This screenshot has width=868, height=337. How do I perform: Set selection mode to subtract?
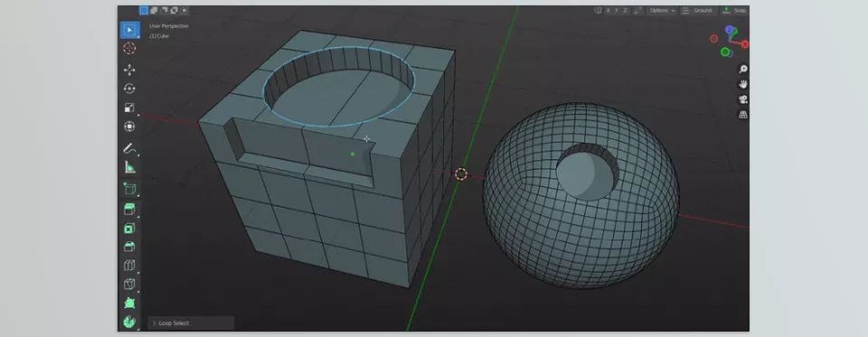click(164, 10)
